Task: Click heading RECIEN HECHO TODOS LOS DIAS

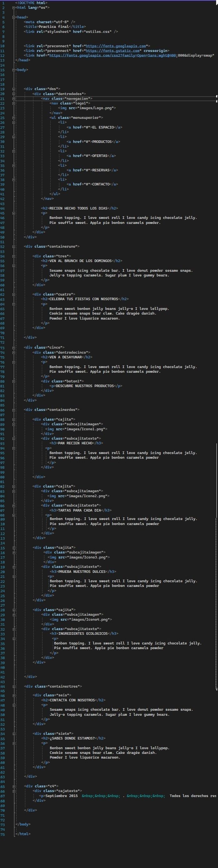Action: [78, 208]
